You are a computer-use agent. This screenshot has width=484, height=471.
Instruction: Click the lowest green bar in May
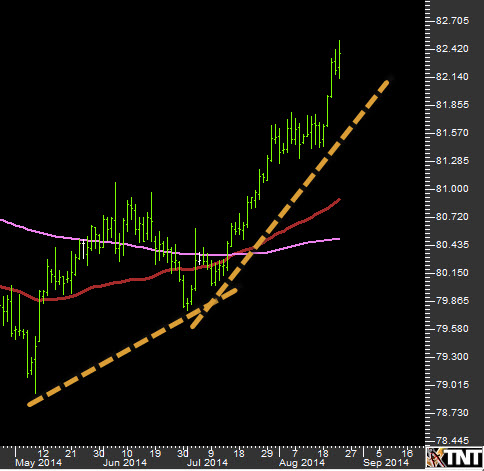35,365
